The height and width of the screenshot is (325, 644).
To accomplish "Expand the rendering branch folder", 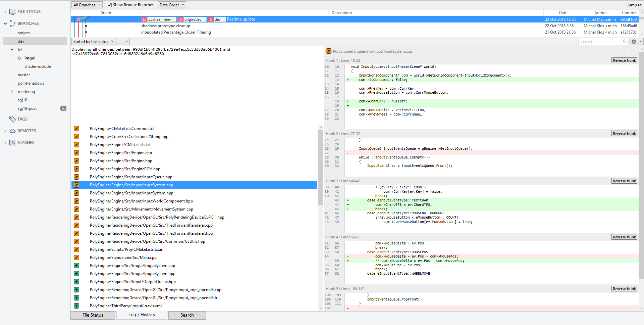I will 12,92.
